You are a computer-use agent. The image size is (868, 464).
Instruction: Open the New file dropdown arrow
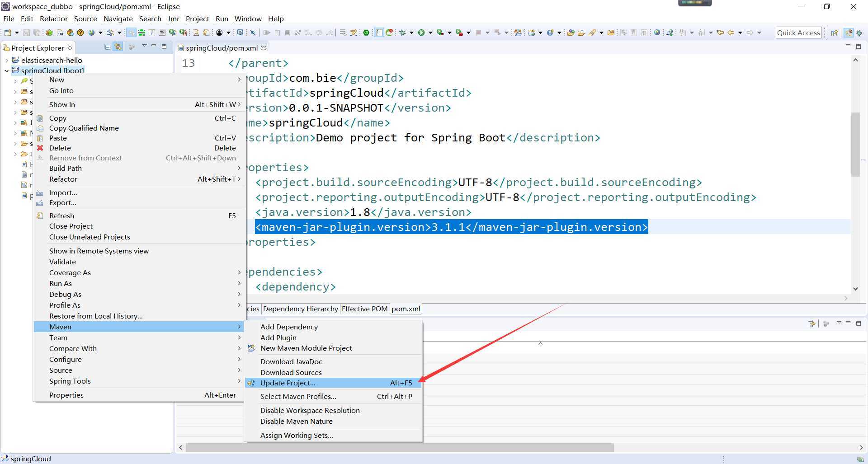(17, 33)
